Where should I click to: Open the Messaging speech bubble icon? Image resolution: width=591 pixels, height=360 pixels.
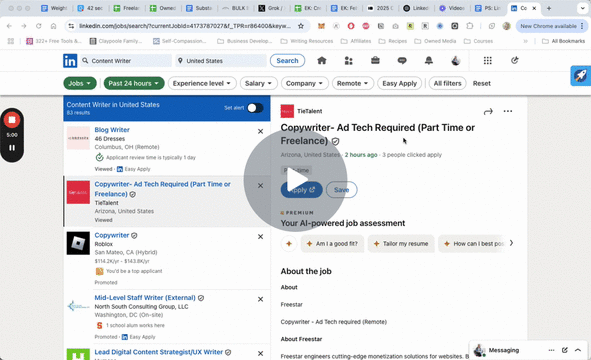click(x=402, y=60)
